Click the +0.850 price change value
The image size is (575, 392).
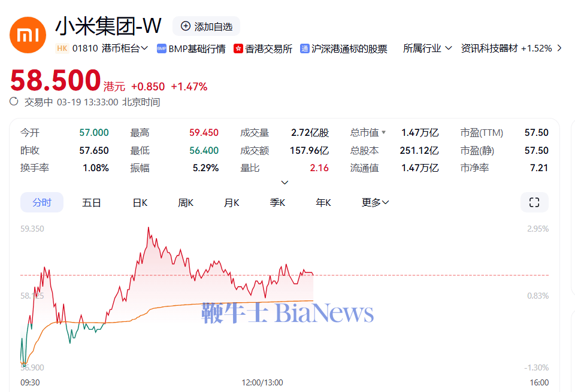pyautogui.click(x=148, y=87)
